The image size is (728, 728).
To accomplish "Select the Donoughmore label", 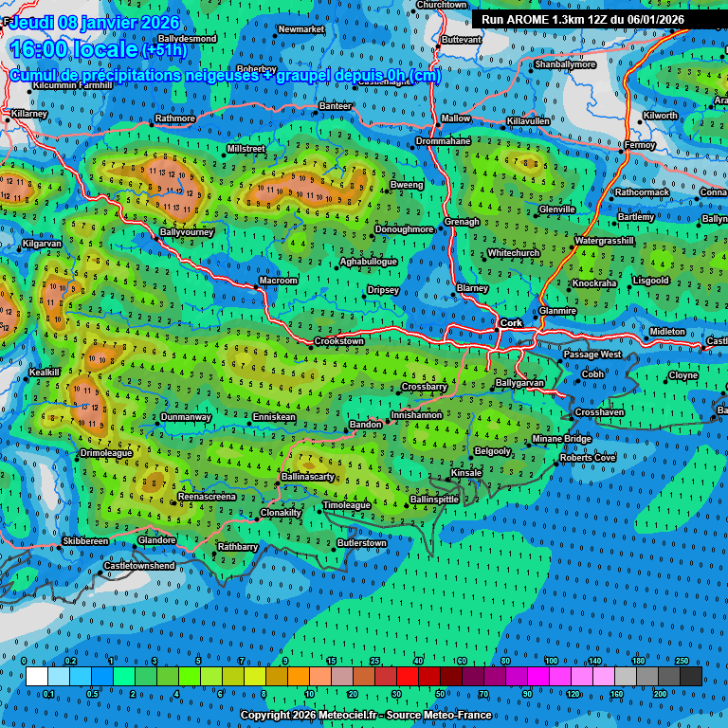I will point(405,229).
